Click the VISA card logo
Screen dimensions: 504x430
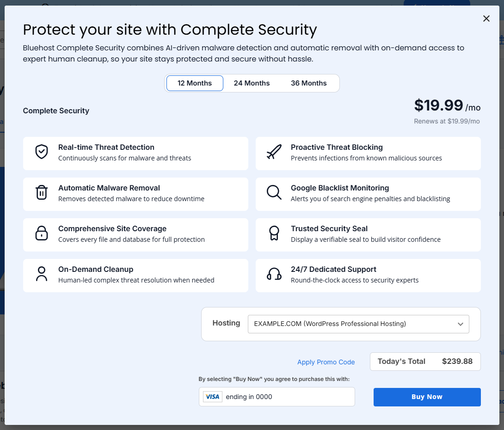click(212, 397)
